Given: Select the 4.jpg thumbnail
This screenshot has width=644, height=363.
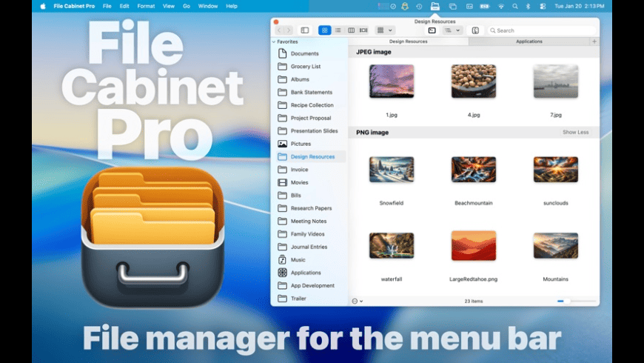Looking at the screenshot, I should (x=474, y=81).
